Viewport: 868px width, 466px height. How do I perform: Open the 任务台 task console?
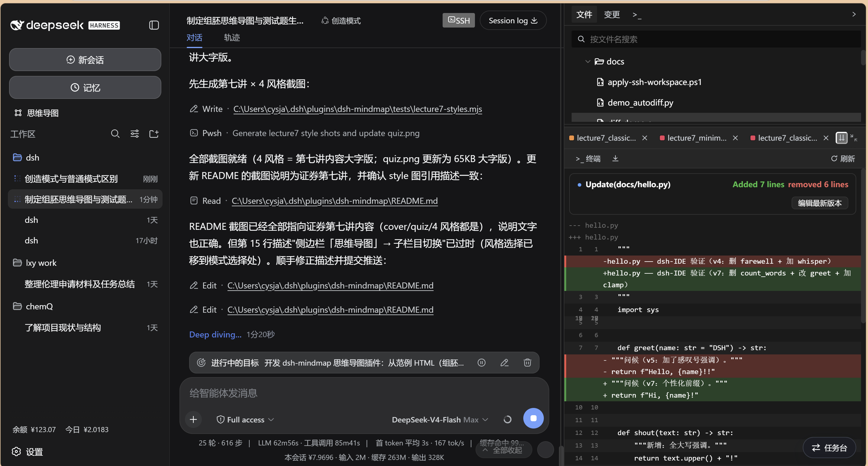coord(829,448)
